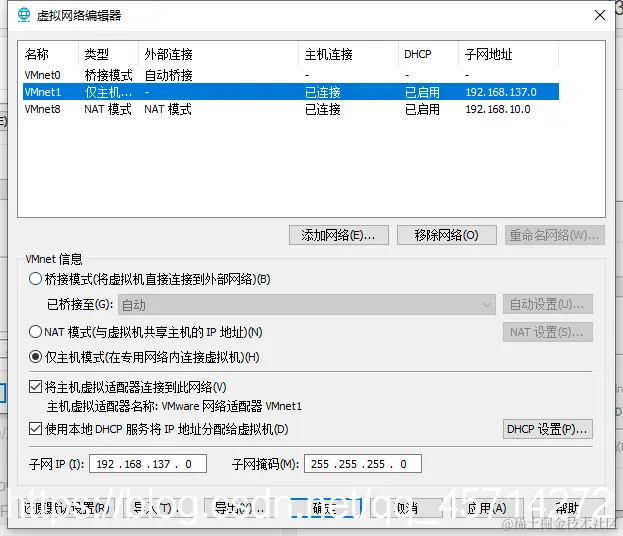Click 添加网络(E)... button
This screenshot has height=536, width=623.
pos(339,235)
